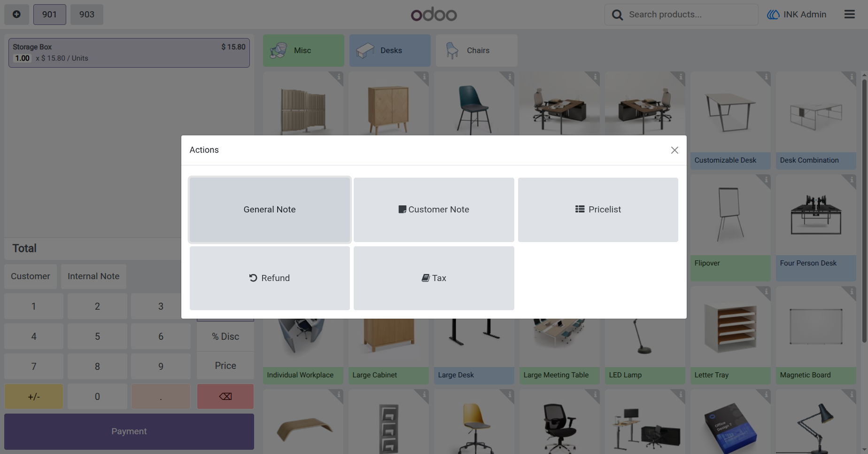Click the plus icon to add a new order
Screen dimensions: 868x454
click(16, 15)
